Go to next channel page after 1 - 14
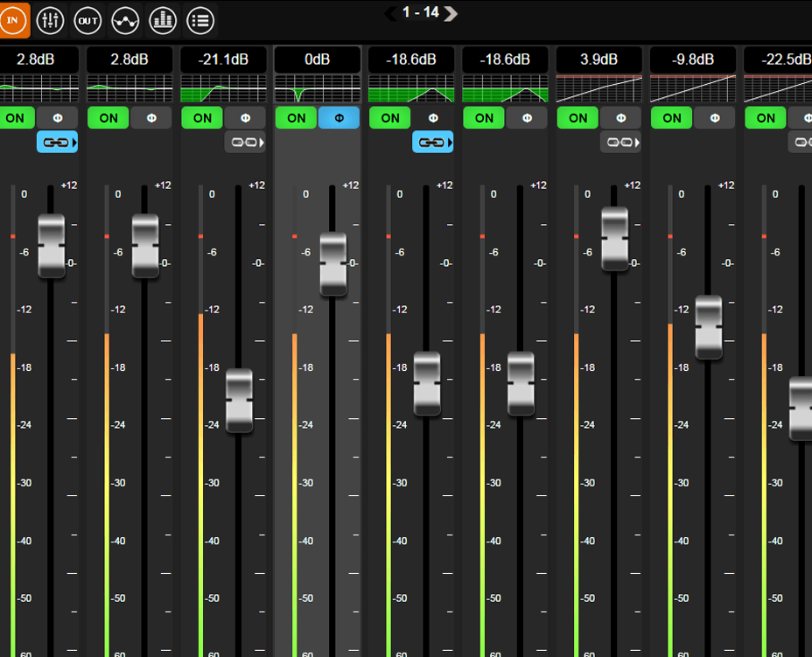Image resolution: width=812 pixels, height=657 pixels. 451,13
